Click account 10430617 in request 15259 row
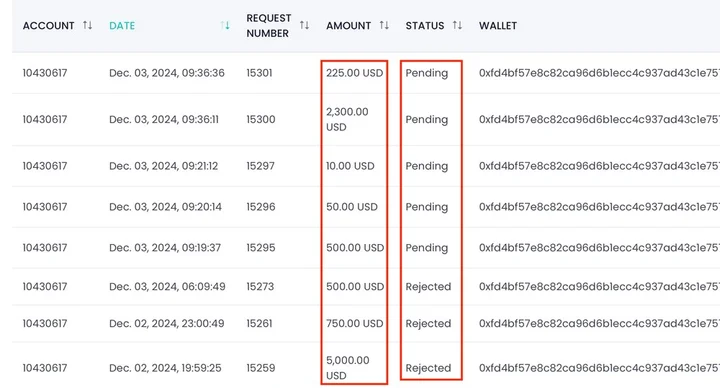Screen dimensions: 720x388 [45, 368]
